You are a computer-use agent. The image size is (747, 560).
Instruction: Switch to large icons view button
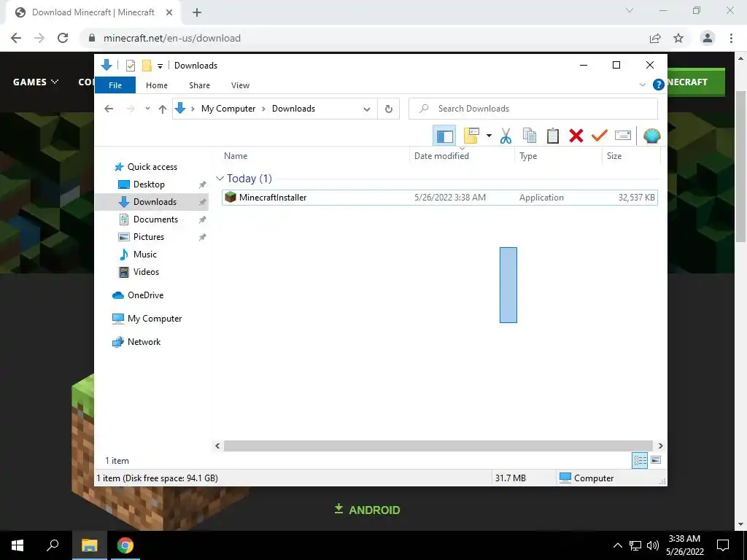pyautogui.click(x=656, y=460)
